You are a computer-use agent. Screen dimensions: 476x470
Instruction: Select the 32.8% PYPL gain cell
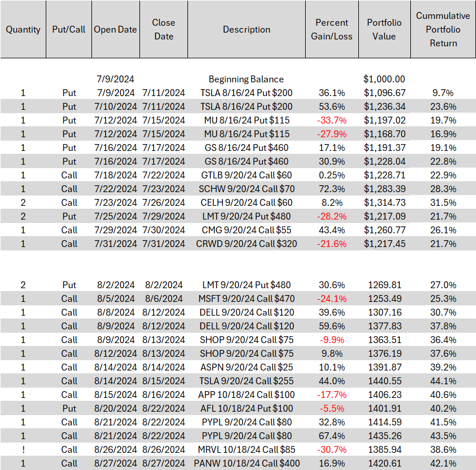tap(332, 422)
